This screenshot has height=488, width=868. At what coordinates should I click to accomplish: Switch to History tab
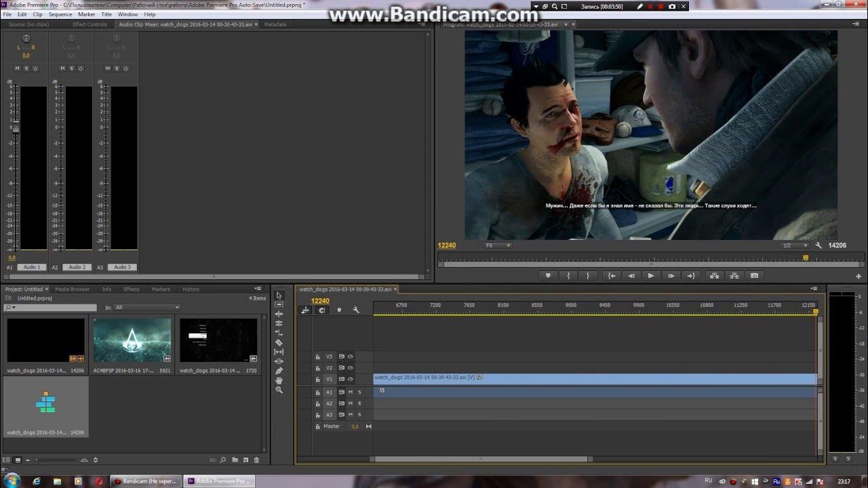tap(191, 289)
